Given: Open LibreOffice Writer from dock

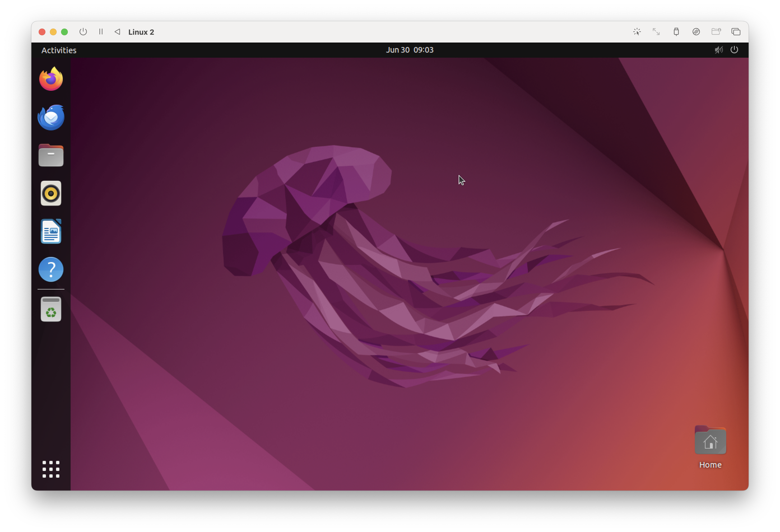Looking at the screenshot, I should pyautogui.click(x=51, y=232).
